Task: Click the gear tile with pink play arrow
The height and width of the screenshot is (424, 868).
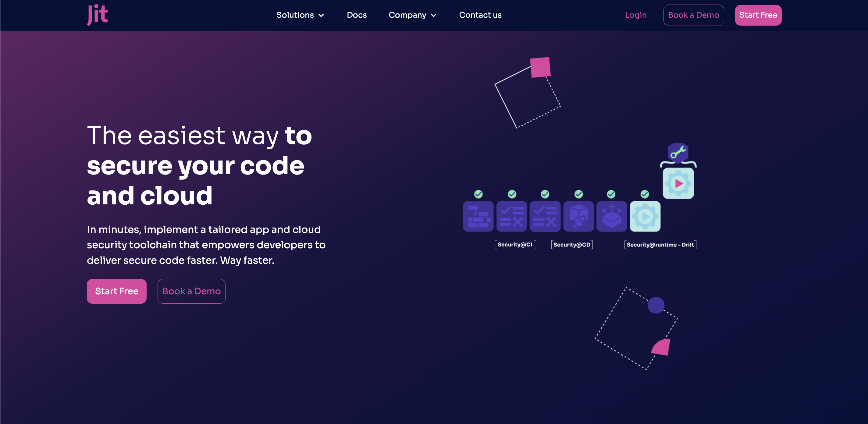Action: (x=678, y=184)
